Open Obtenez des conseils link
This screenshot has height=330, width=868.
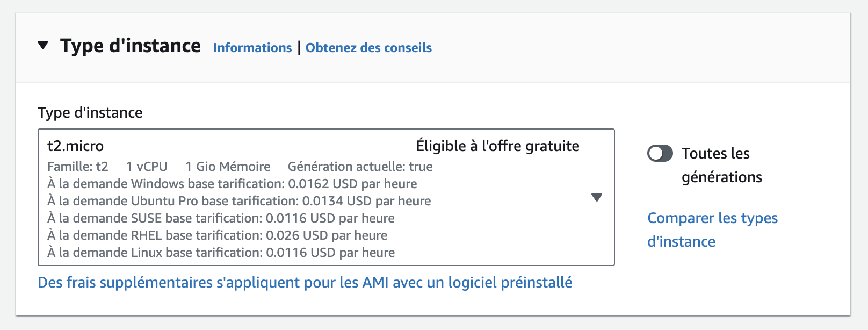[x=368, y=48]
